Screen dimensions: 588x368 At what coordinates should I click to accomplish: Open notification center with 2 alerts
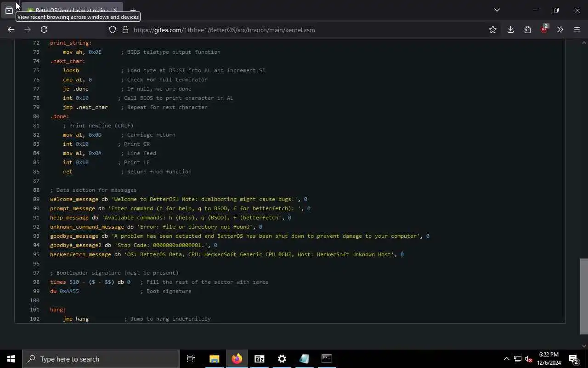pos(574,359)
